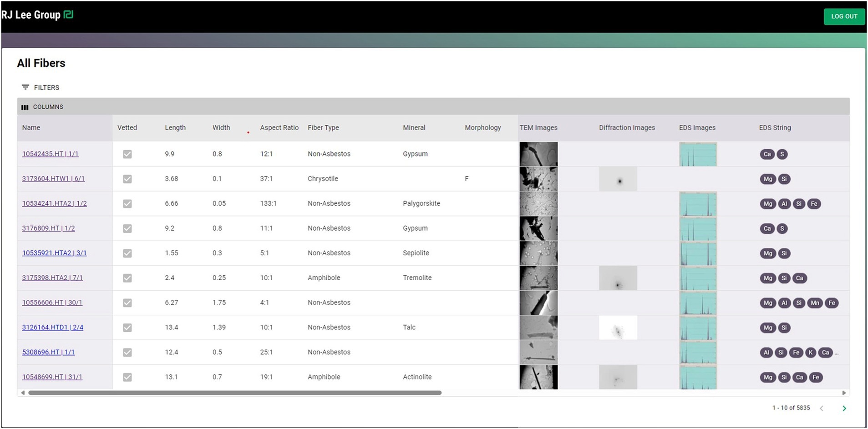Open TEM image thumbnail for 5308696.HT row
This screenshot has height=429, width=868.
pyautogui.click(x=538, y=353)
